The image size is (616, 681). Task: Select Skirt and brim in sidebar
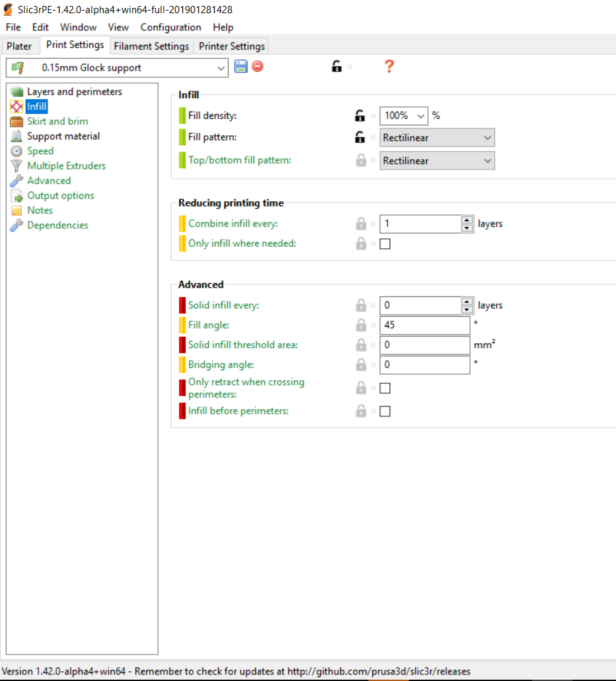tap(57, 121)
